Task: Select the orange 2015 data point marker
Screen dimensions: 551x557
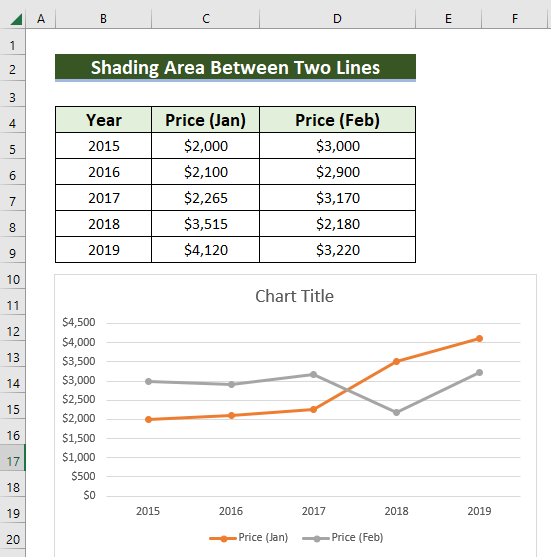Action: [148, 420]
